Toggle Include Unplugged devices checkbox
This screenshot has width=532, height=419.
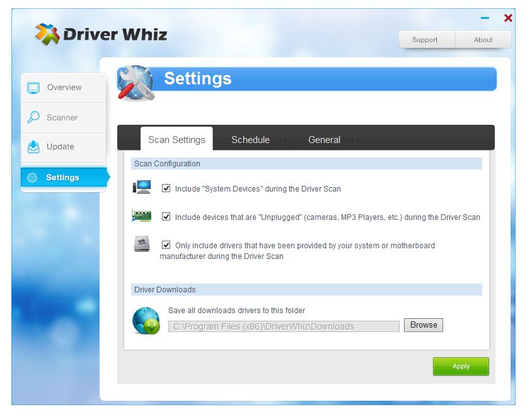(166, 217)
